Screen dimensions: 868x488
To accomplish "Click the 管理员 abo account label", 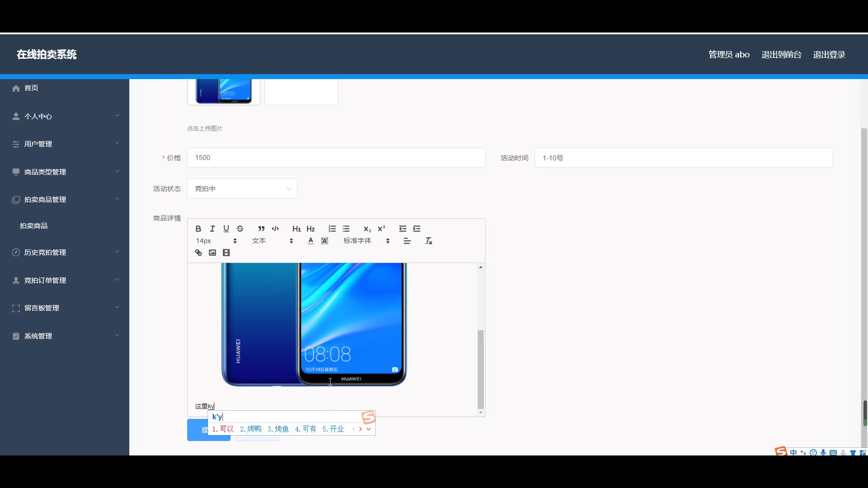I will [729, 55].
